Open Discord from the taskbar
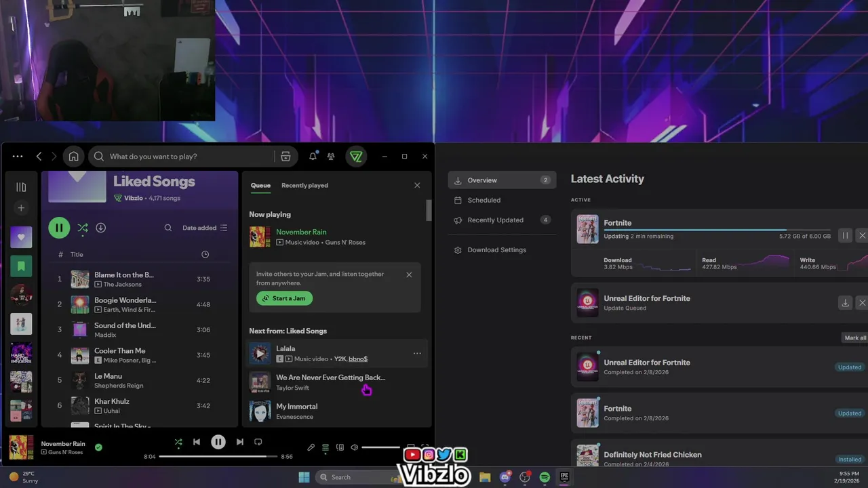 click(505, 477)
